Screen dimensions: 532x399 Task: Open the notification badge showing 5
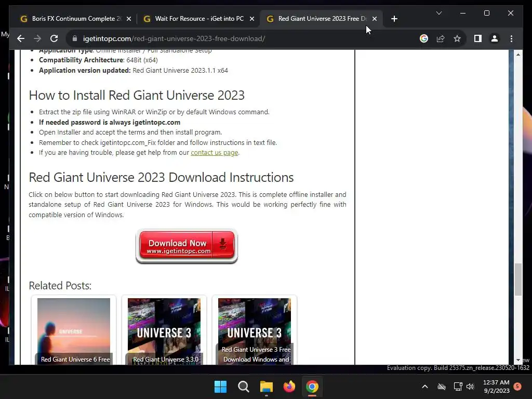(517, 387)
